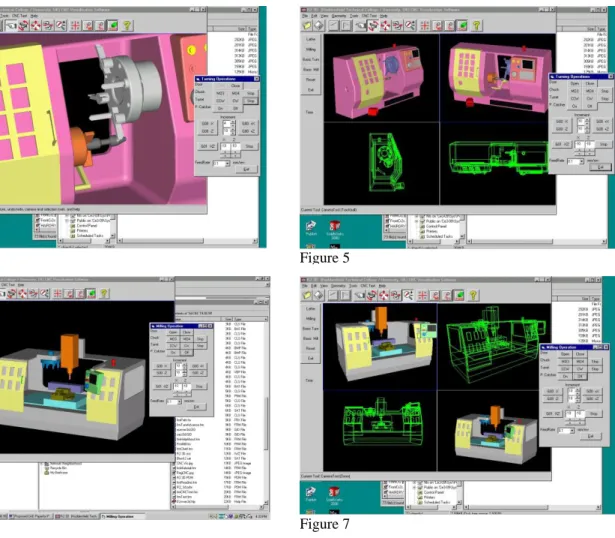
Task: Click the red crosshair center icon in the Figure 5 toolbar
Action: [425, 25]
